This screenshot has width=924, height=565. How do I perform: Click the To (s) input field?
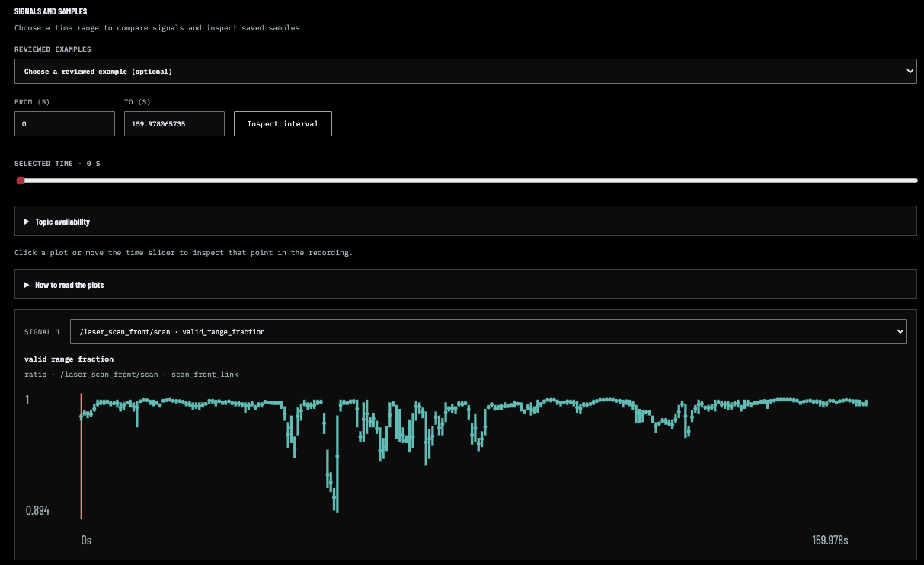pyautogui.click(x=174, y=123)
